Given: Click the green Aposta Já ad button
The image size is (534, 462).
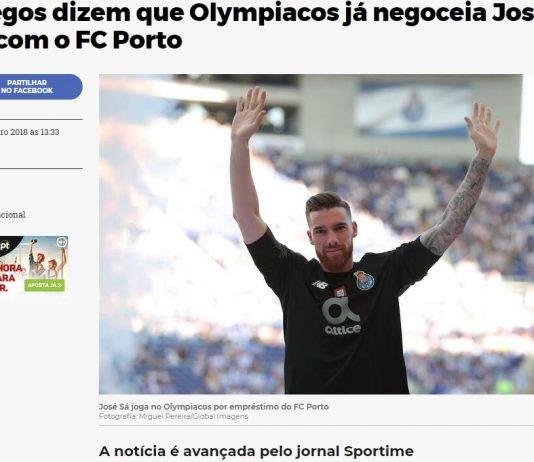Looking at the screenshot, I should tap(45, 285).
